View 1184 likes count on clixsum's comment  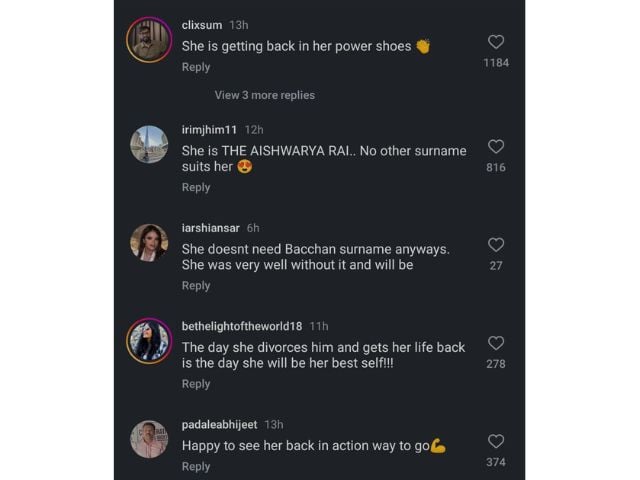496,62
